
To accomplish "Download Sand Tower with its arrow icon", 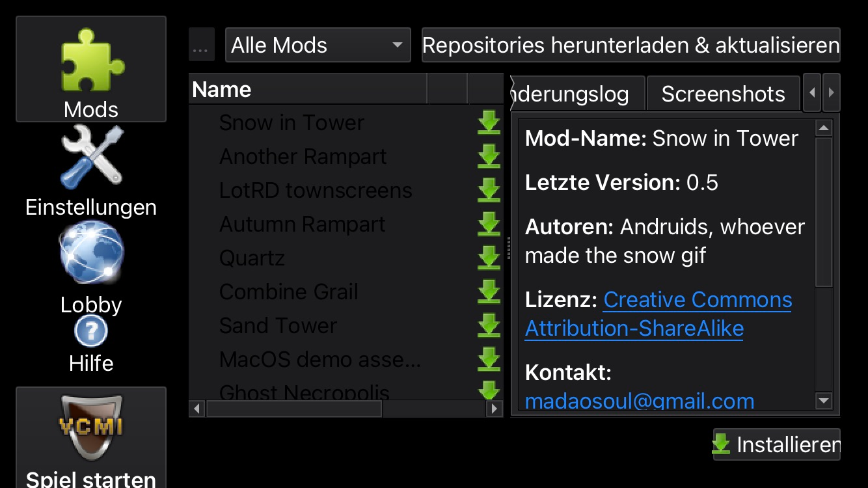I will 489,325.
